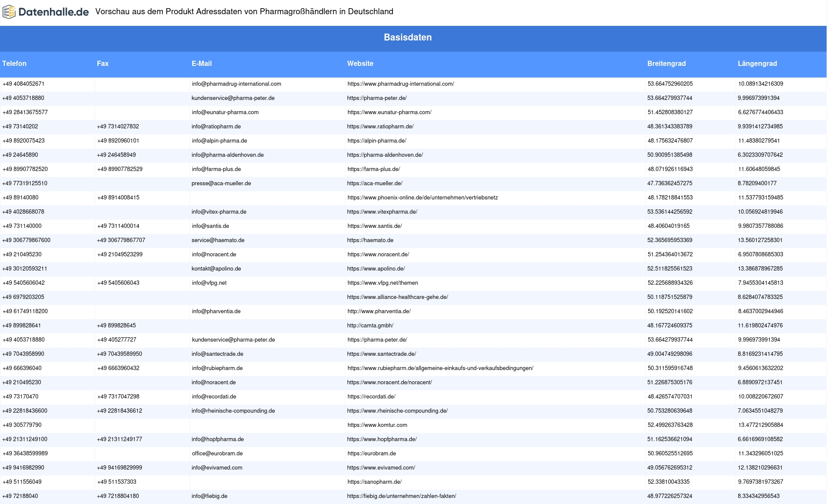827x504 pixels.
Task: Select latitude value 52.33810043335
Action: (x=668, y=482)
